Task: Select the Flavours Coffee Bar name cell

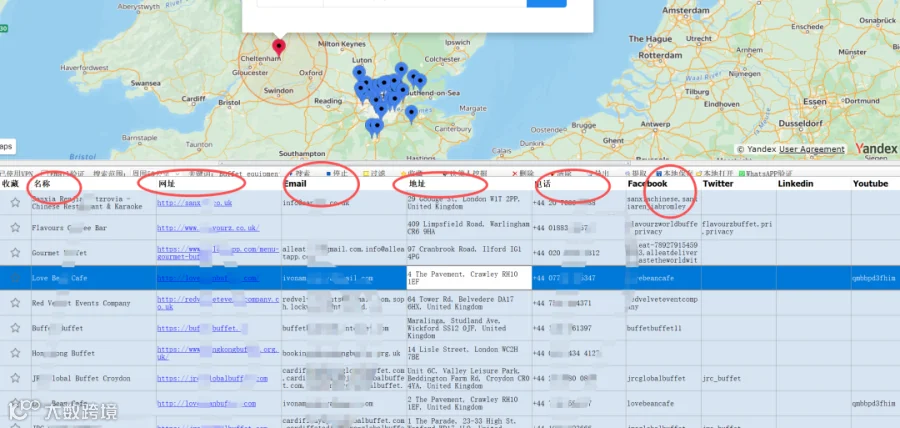Action: (69, 228)
